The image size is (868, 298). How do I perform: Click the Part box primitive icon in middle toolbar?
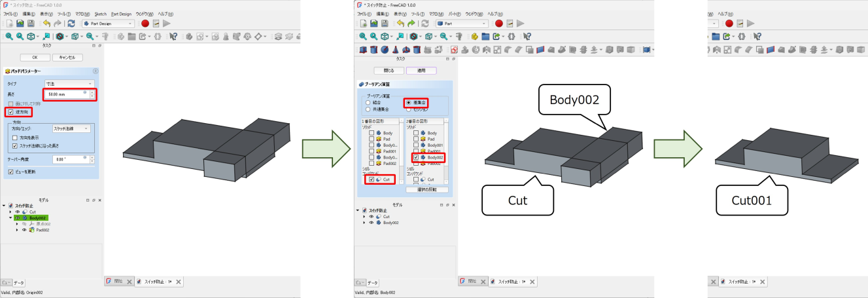tap(363, 50)
